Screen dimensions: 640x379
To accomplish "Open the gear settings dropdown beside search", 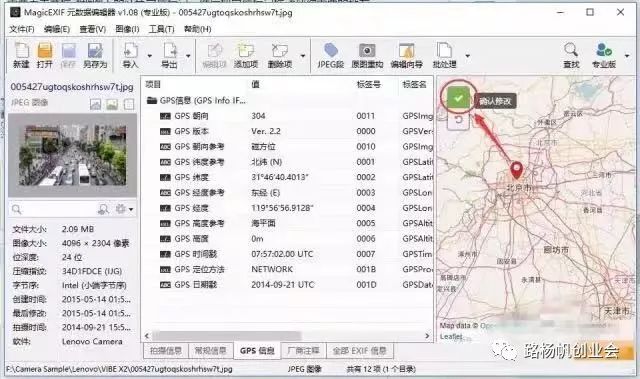I will [124, 209].
